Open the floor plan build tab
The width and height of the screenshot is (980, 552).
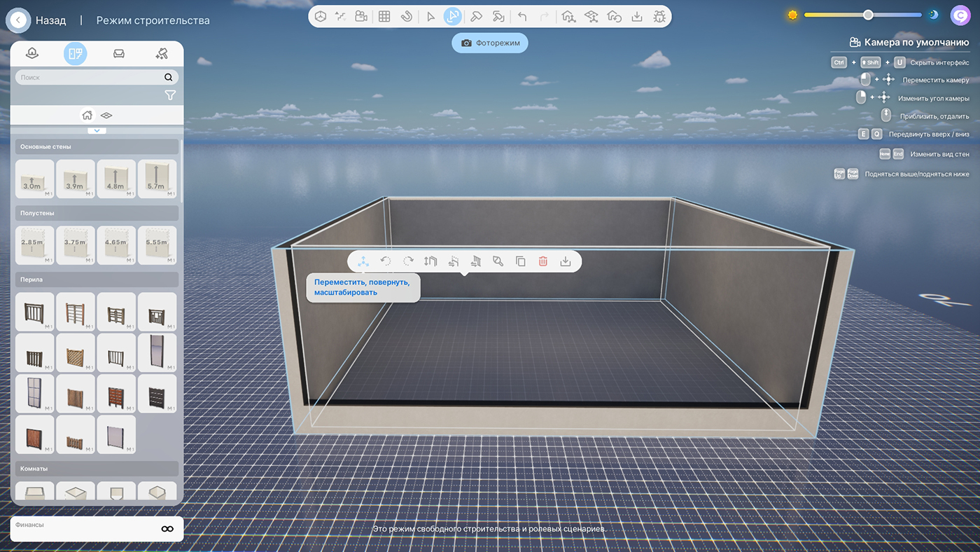coord(76,53)
